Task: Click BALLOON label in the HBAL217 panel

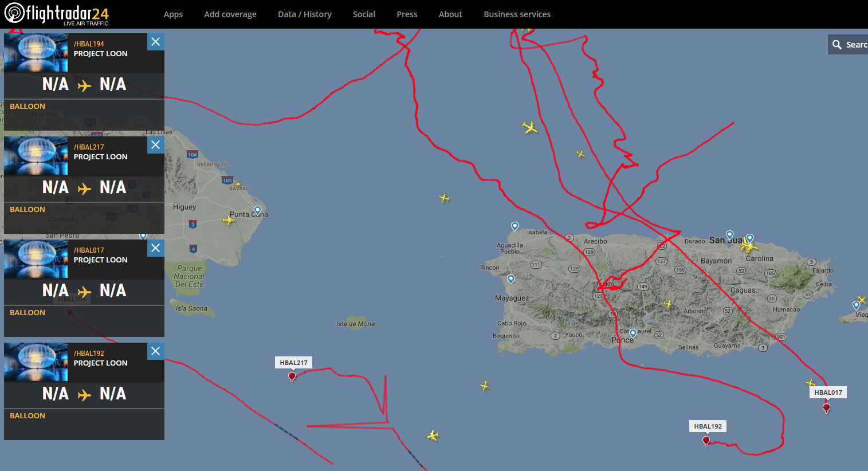Action: tap(28, 210)
